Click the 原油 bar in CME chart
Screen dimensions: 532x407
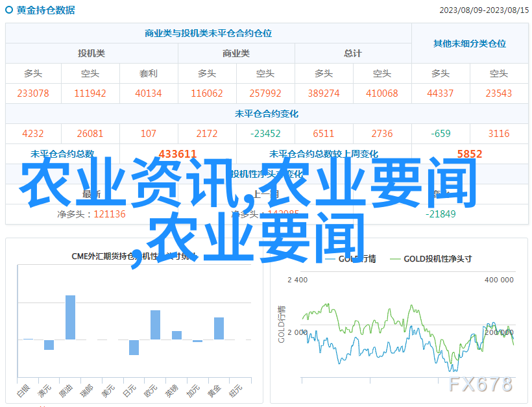[x=70, y=317]
